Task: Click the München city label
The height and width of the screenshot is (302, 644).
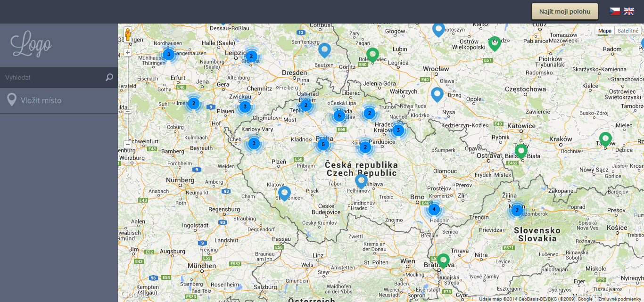Action: click(201, 266)
